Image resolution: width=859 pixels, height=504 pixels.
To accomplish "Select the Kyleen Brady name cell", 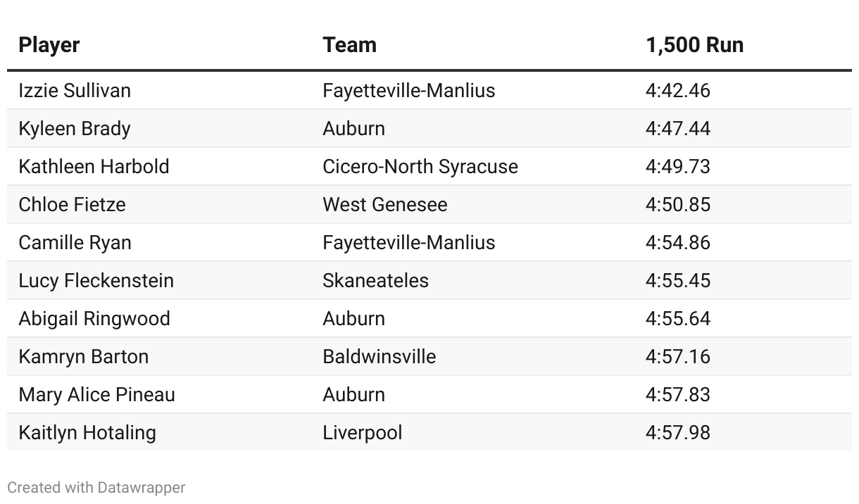I will pos(75,129).
